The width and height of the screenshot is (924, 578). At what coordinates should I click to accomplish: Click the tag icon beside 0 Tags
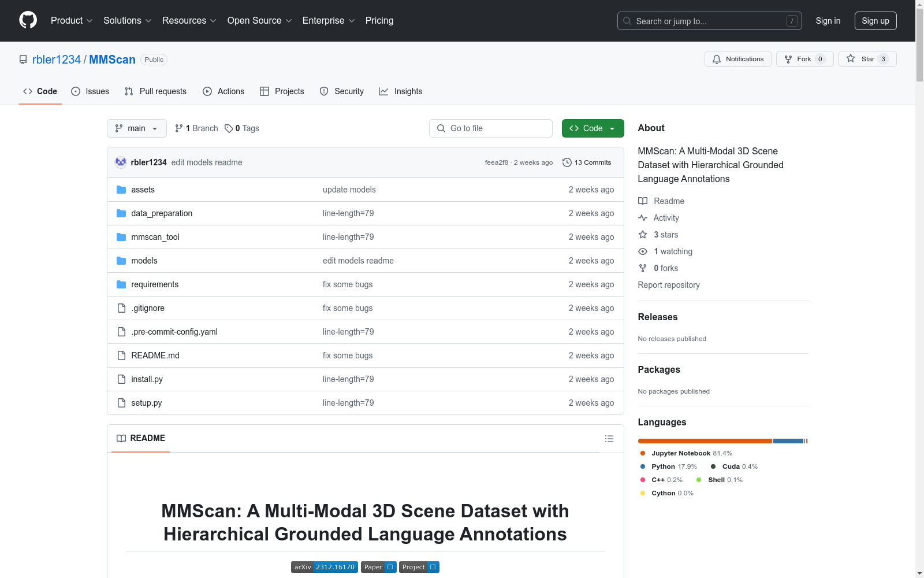pos(229,128)
